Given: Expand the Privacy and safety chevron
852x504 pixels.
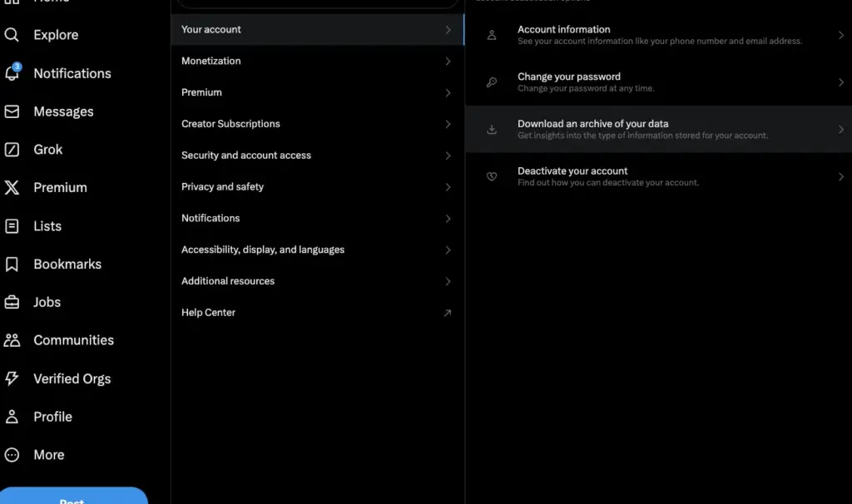Looking at the screenshot, I should 448,187.
